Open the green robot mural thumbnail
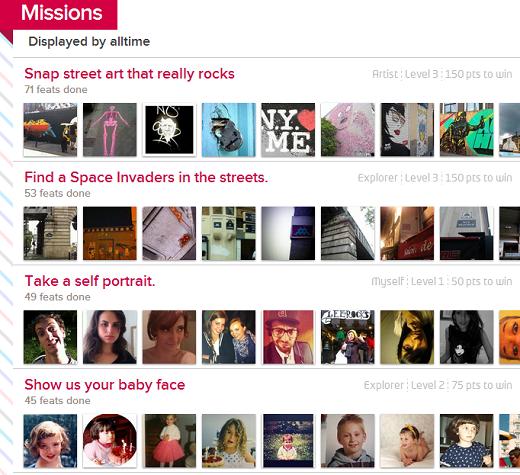The image size is (520, 475). click(466, 130)
